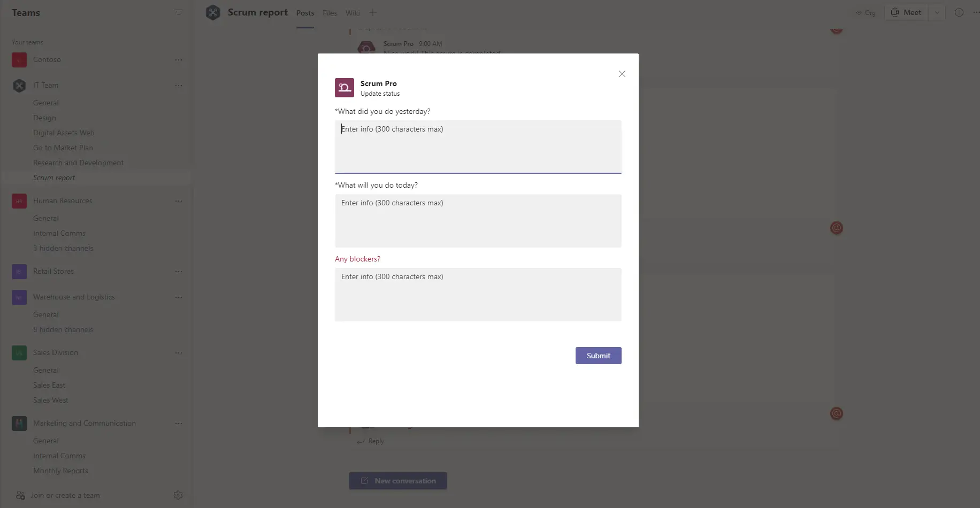Focus the "What did you do yesterday" field
The height and width of the screenshot is (508, 980).
click(478, 147)
